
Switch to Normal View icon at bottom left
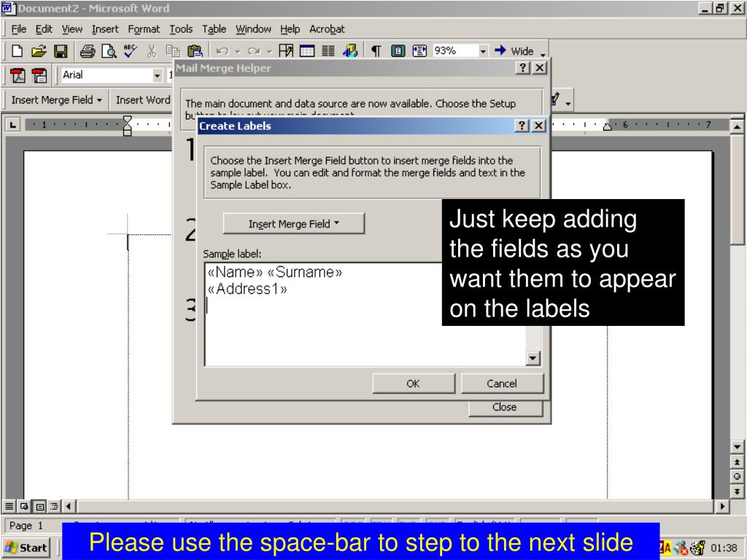pos(9,506)
